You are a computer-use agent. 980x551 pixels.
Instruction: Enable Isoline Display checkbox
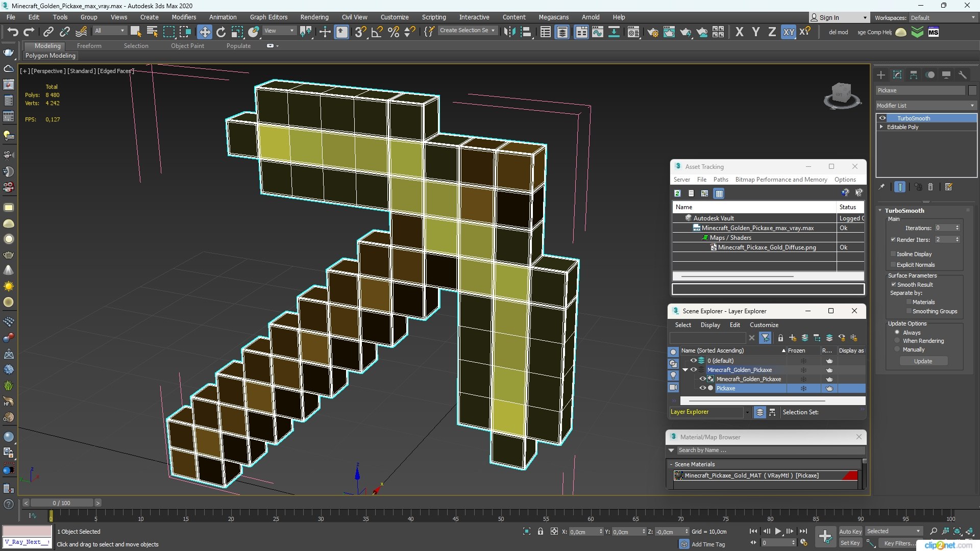point(893,254)
